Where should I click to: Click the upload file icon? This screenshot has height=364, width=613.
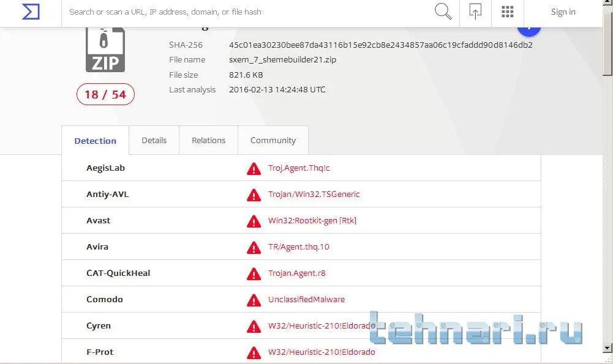click(475, 12)
